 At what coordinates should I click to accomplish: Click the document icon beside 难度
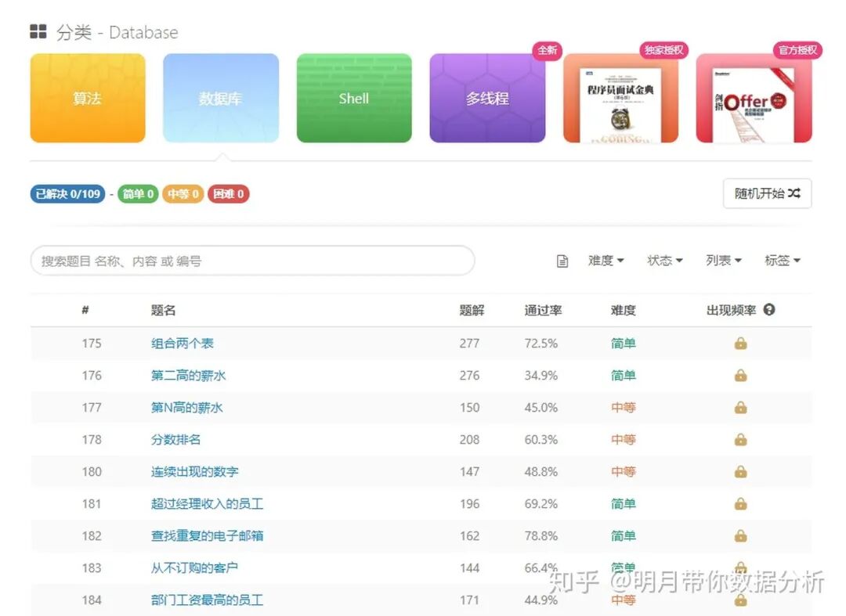coord(562,261)
